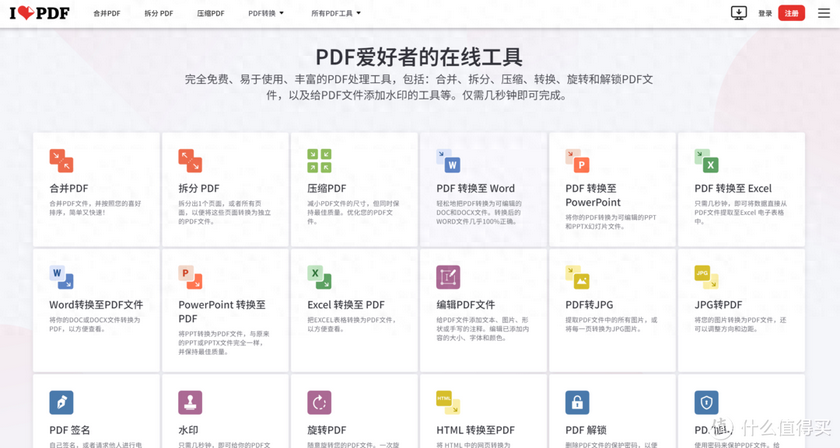The width and height of the screenshot is (840, 448).
Task: Expand the PDF转换 dropdown menu
Action: pyautogui.click(x=266, y=13)
